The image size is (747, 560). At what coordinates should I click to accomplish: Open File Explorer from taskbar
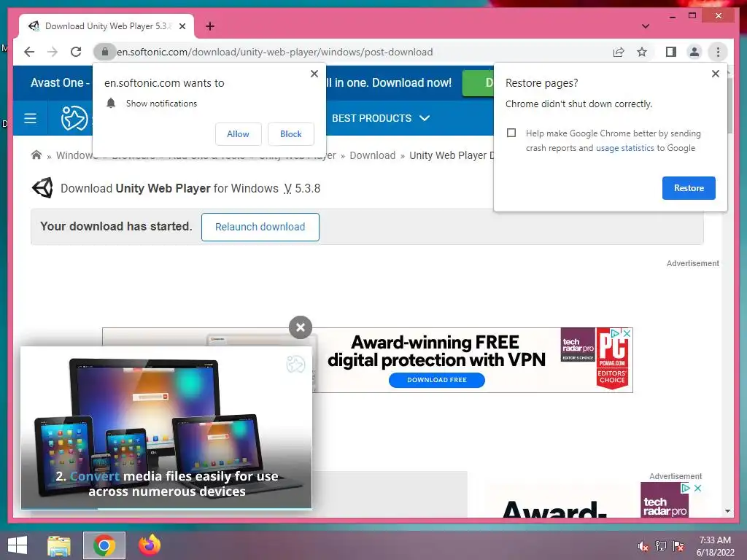[x=59, y=545]
